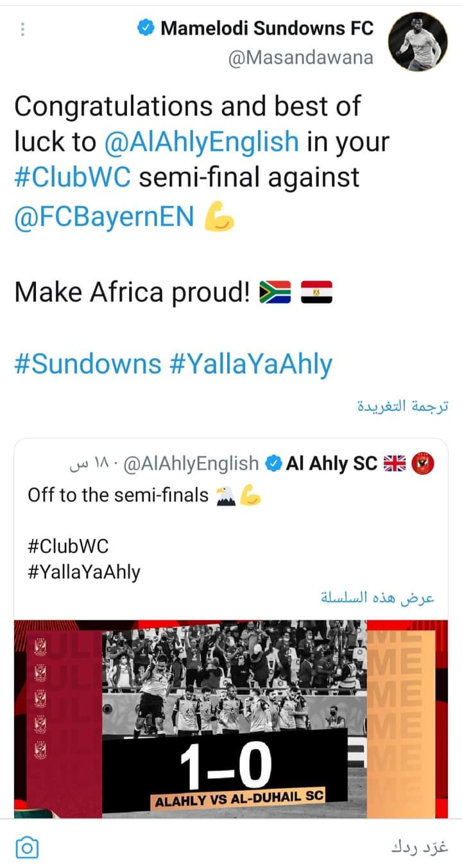
Task: Open the #YallaYaAhly hashtag in main tweet
Action: point(251,364)
